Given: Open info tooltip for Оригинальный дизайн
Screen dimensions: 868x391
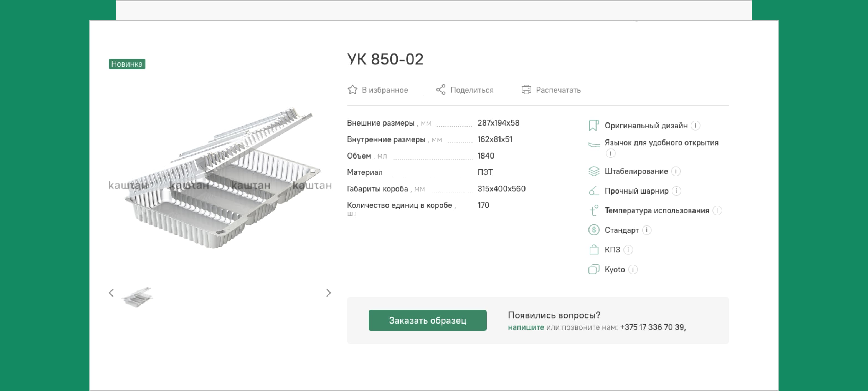Looking at the screenshot, I should (696, 126).
